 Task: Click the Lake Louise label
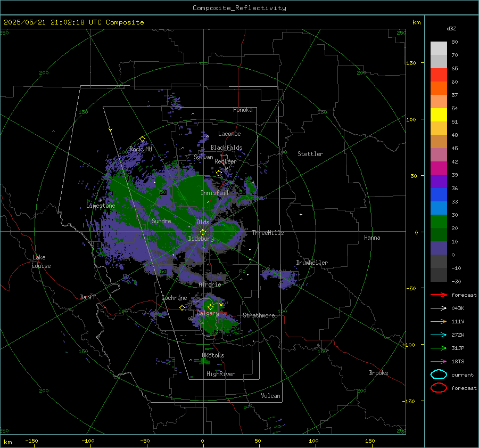tap(41, 262)
